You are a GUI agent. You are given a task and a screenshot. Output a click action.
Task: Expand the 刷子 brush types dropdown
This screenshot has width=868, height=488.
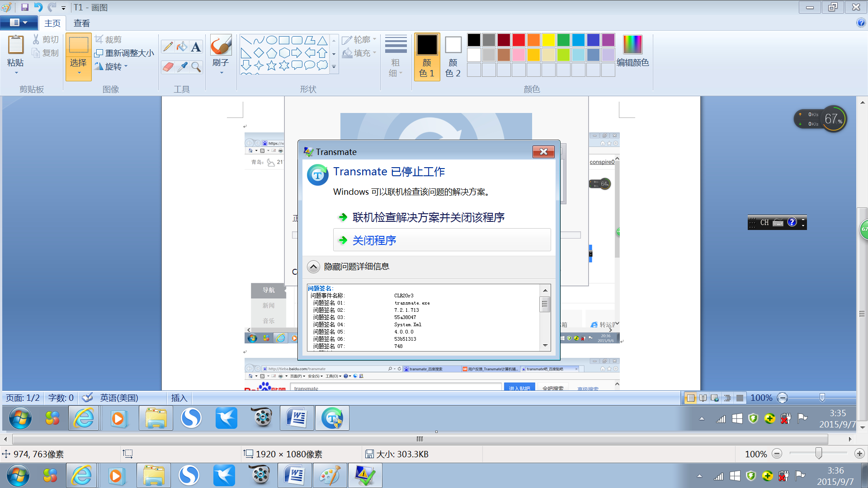(x=221, y=73)
